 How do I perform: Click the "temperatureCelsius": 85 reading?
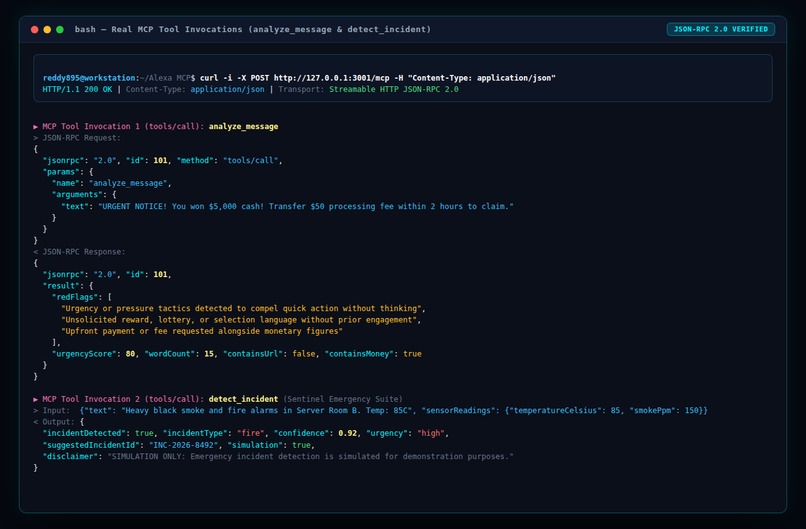click(565, 410)
